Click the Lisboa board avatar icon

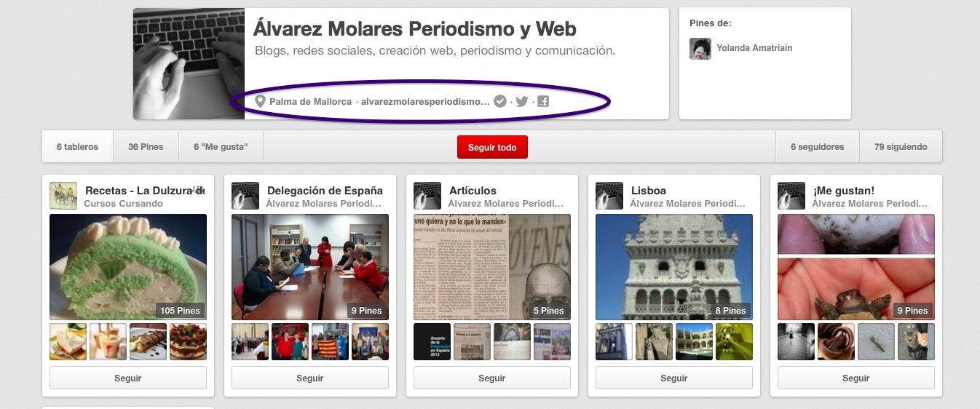pyautogui.click(x=609, y=196)
